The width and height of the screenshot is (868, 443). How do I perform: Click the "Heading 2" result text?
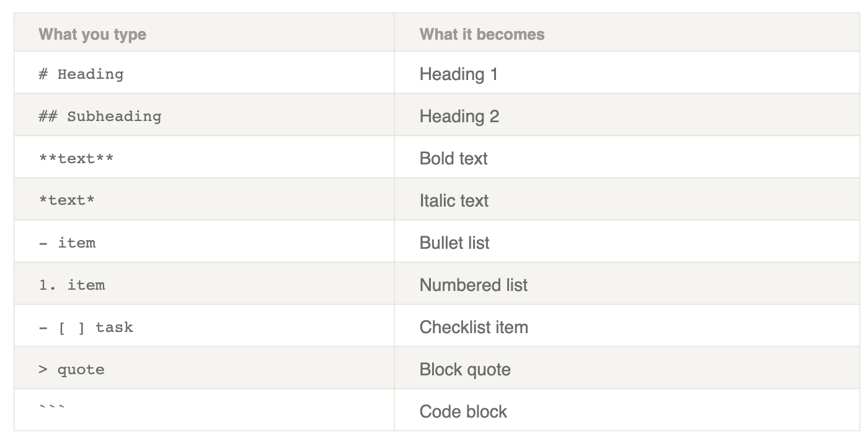[x=459, y=117]
